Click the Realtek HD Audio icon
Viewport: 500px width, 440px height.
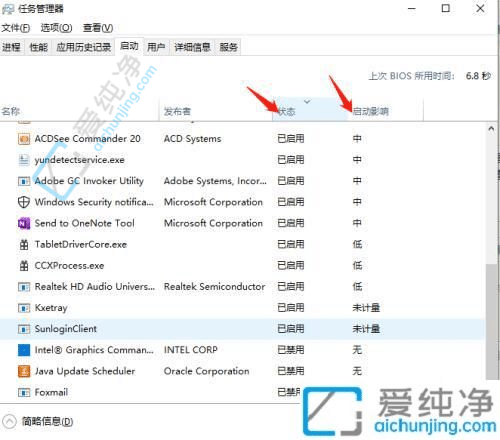click(24, 287)
